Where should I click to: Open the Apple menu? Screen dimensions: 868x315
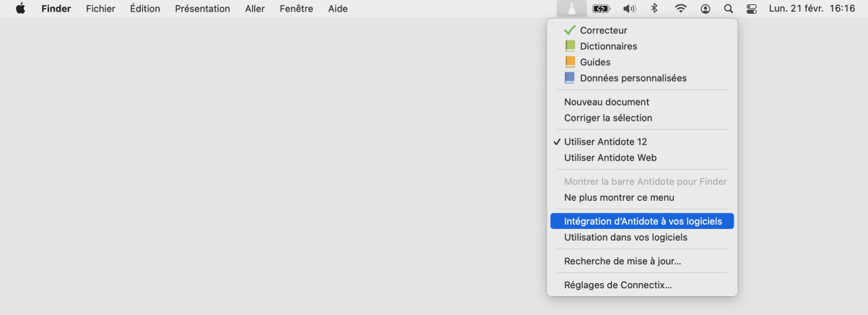point(20,9)
